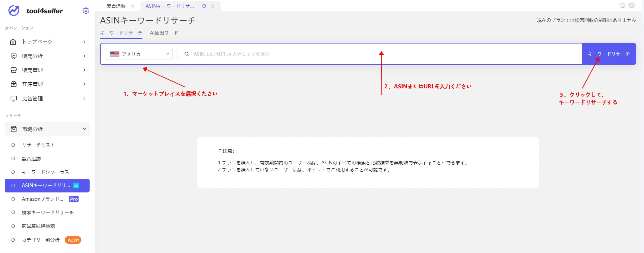Click the 販売分析 chart icon

[14, 56]
